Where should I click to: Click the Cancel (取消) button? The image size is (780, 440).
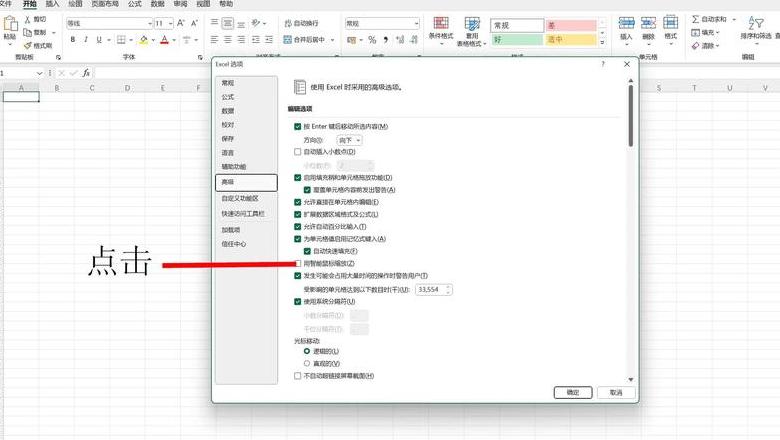pos(616,392)
